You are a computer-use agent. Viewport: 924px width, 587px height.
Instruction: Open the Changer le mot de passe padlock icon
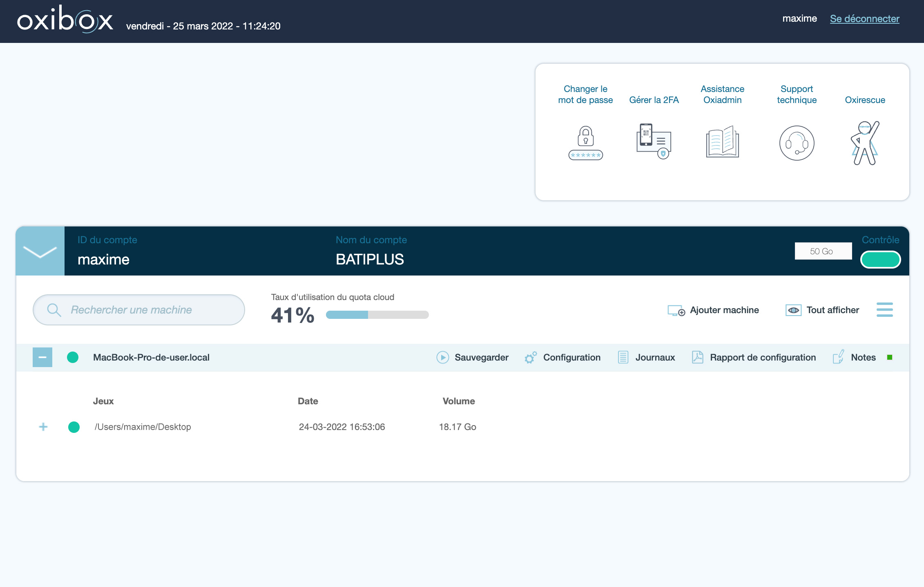585,143
